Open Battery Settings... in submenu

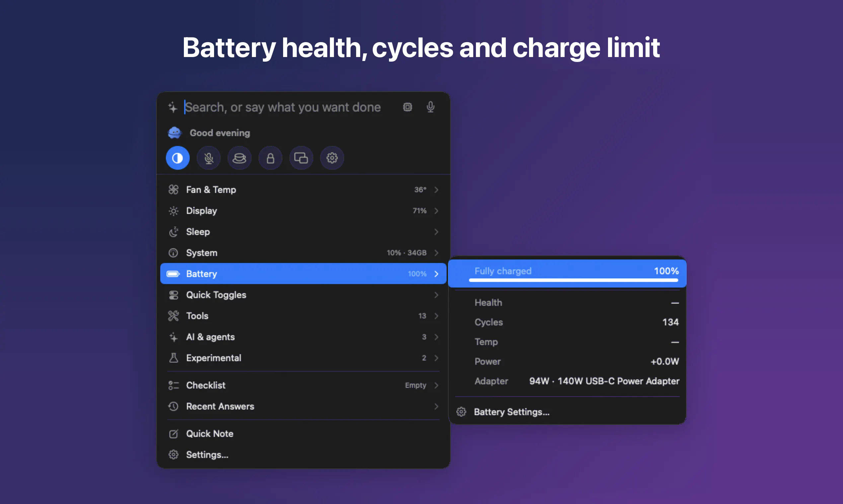click(567, 411)
